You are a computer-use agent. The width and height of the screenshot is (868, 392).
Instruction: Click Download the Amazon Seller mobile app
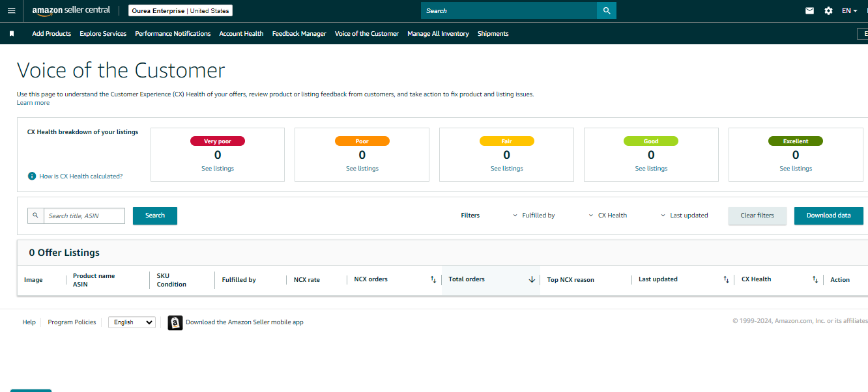click(x=244, y=322)
